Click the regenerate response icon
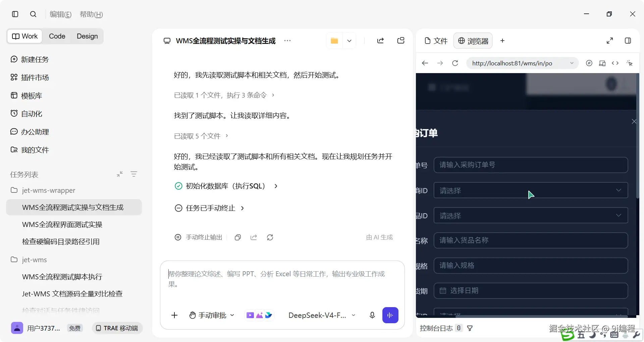Viewport: 644px width, 342px height. 270,237
